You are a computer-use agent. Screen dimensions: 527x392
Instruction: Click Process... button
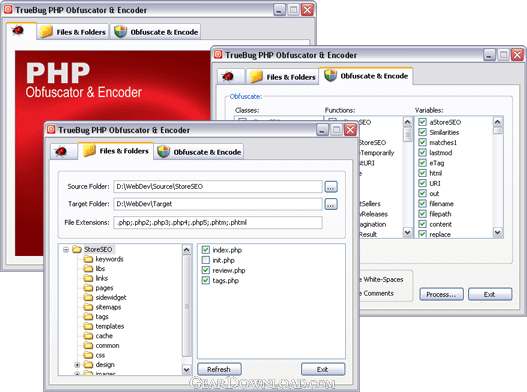coord(441,294)
